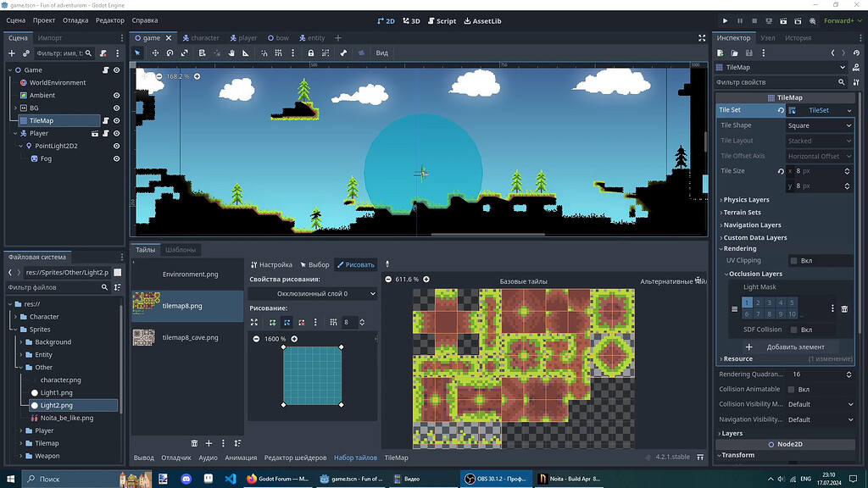Select the TileMap eraser tool in paint options
This screenshot has height=488, width=868.
pos(302,323)
